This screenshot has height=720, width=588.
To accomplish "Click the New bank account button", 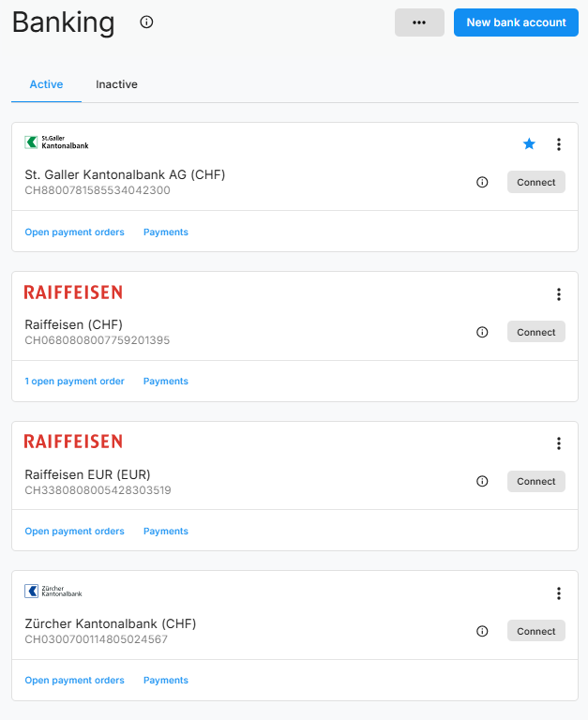I will pos(516,22).
